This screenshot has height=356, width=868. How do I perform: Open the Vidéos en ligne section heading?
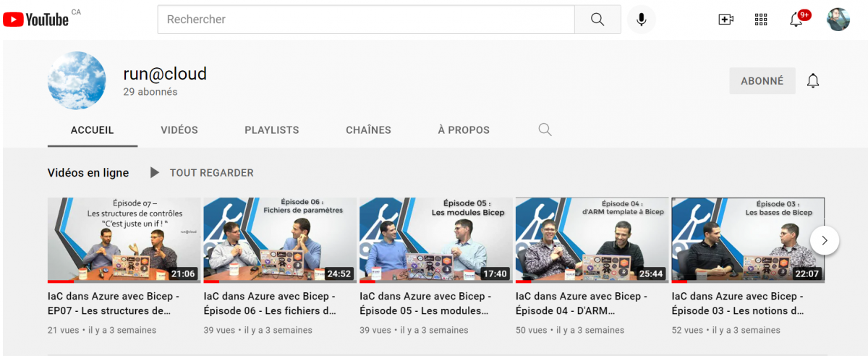point(88,173)
